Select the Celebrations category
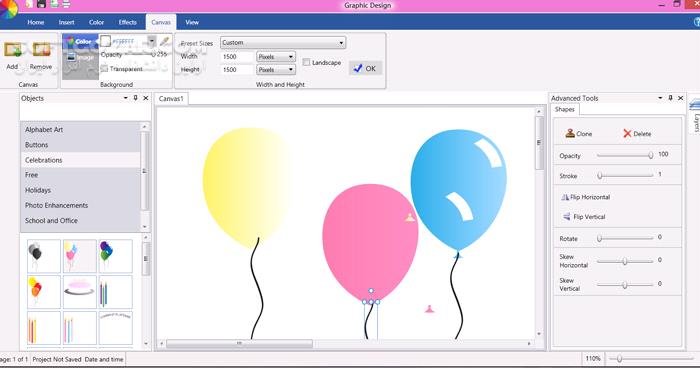This screenshot has width=700, height=368. (80, 160)
